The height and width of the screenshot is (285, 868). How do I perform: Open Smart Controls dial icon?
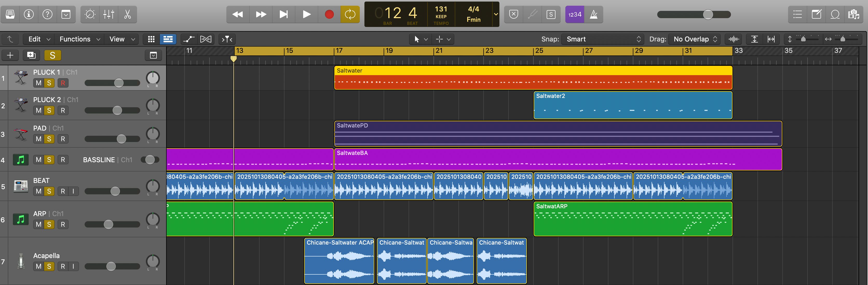coord(90,15)
